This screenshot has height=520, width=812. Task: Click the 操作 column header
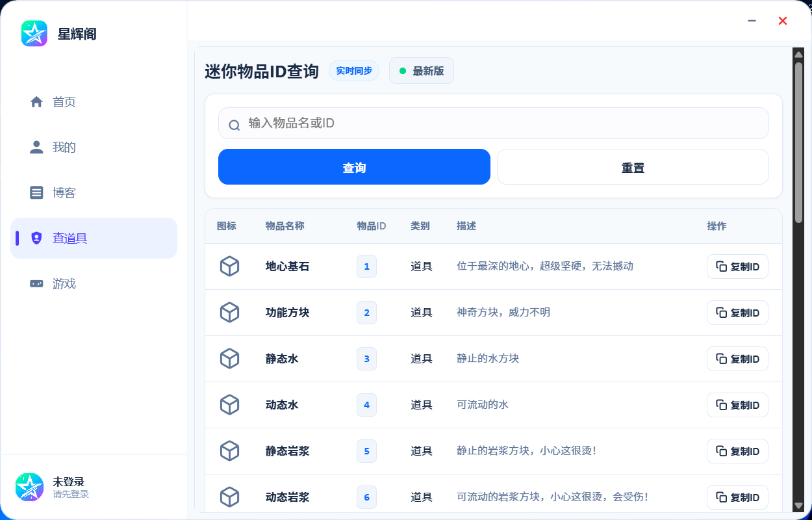(717, 226)
